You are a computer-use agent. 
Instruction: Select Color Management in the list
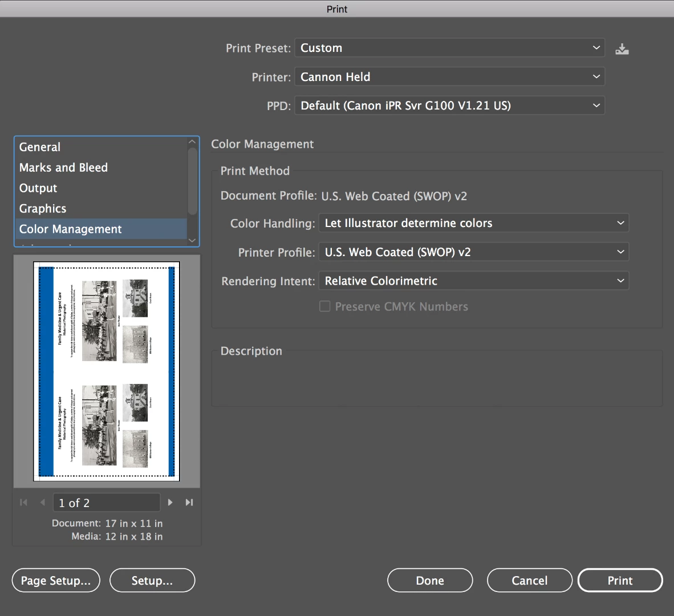(101, 229)
